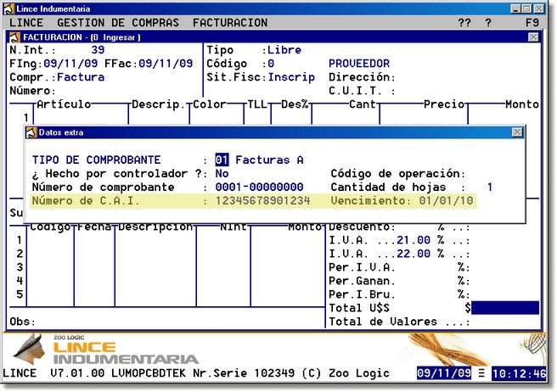The width and height of the screenshot is (557, 392).
Task: Click the Precio column header
Action: point(444,104)
